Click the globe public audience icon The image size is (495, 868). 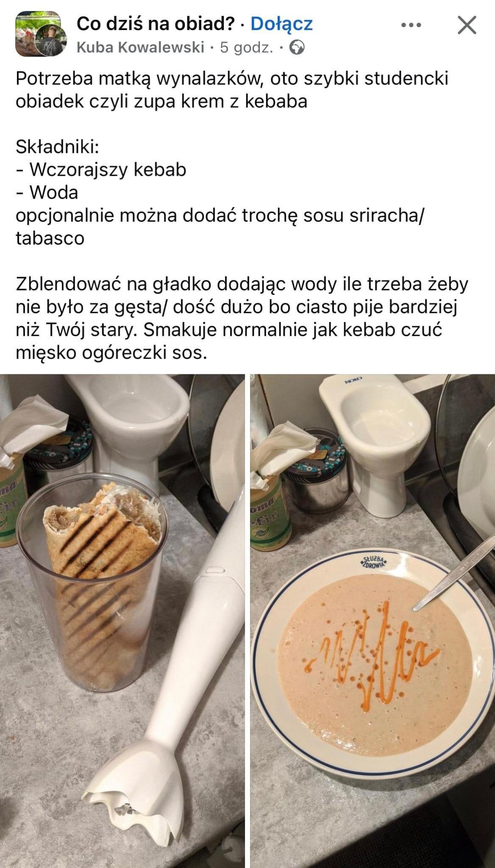298,48
